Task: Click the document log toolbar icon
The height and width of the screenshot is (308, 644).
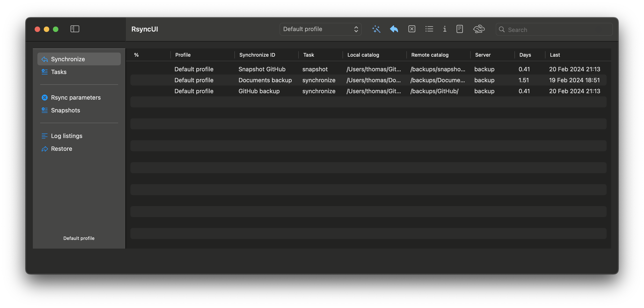Action: pos(460,29)
